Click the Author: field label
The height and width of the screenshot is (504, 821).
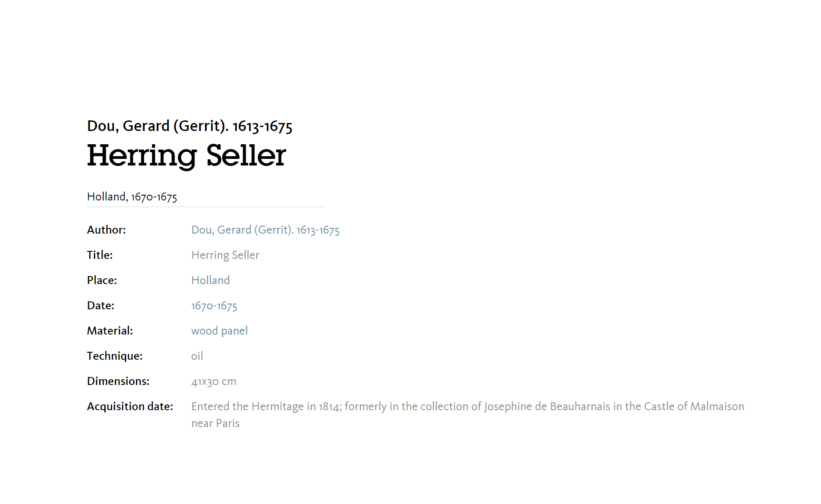[106, 230]
